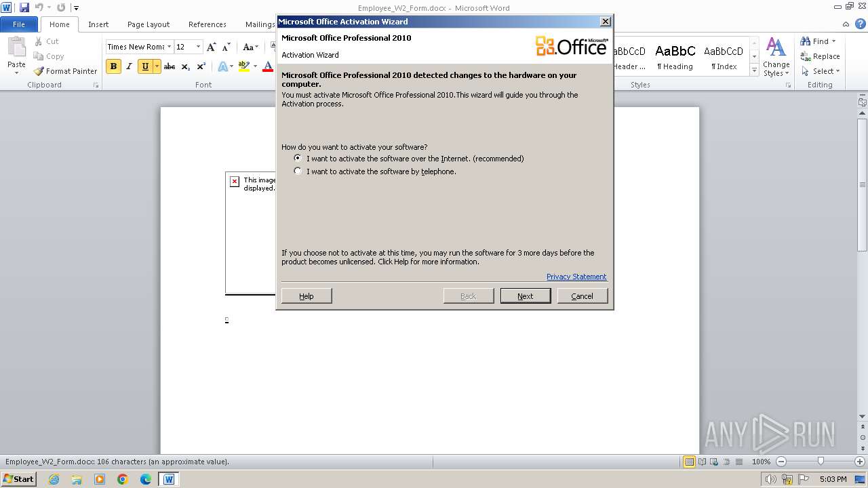The height and width of the screenshot is (488, 868).
Task: Click the Zoom Out minus button
Action: point(781,462)
